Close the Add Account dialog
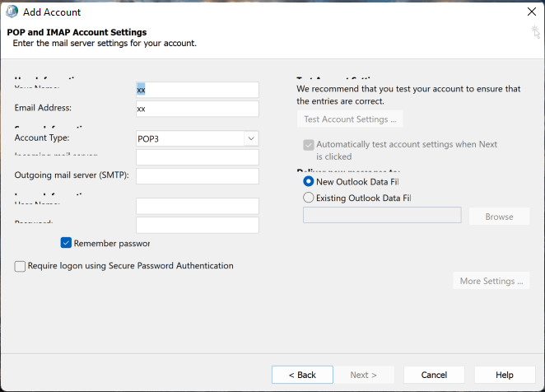Viewport: 545px width, 392px height. point(531,11)
